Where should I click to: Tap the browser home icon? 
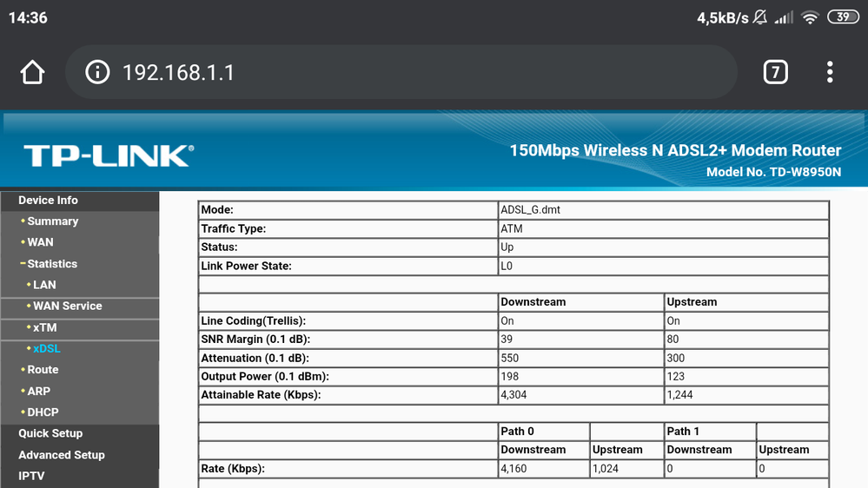point(32,72)
